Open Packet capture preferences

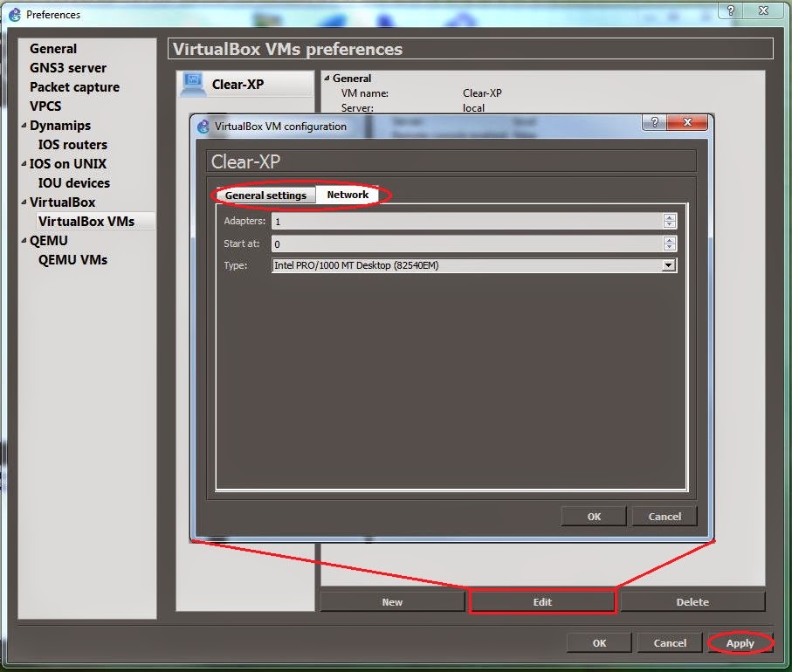[x=74, y=87]
